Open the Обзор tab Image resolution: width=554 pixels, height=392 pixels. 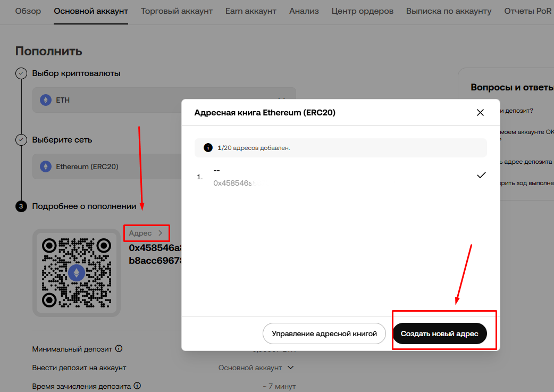28,11
